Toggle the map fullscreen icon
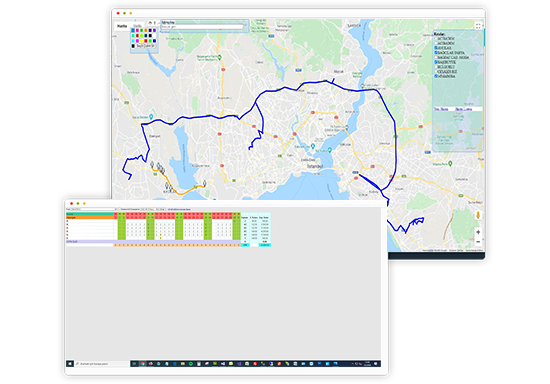The image size is (550, 384). [x=478, y=26]
